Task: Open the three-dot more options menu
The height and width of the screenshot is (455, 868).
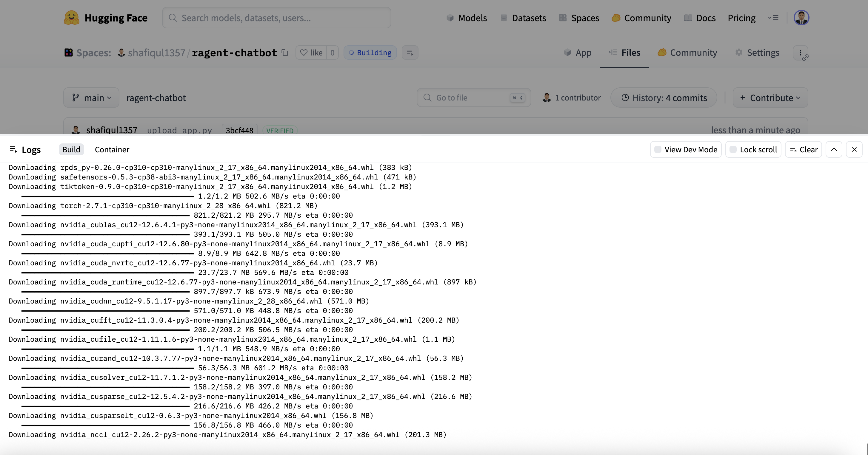Action: (800, 52)
